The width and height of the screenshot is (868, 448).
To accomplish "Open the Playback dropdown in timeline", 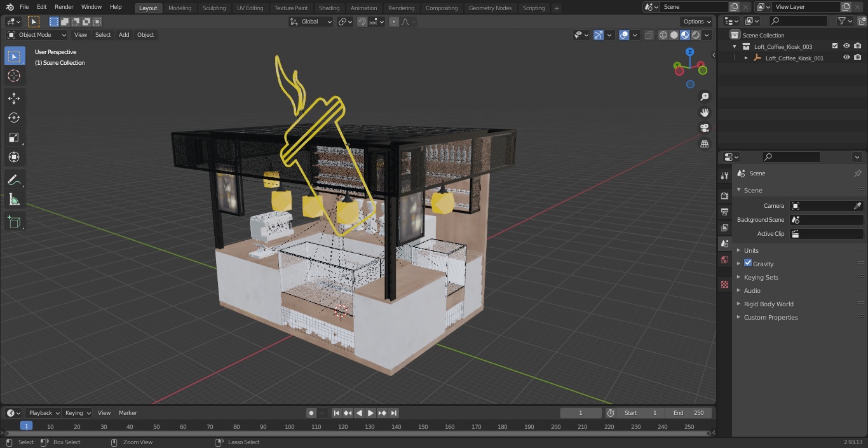I will coord(44,413).
